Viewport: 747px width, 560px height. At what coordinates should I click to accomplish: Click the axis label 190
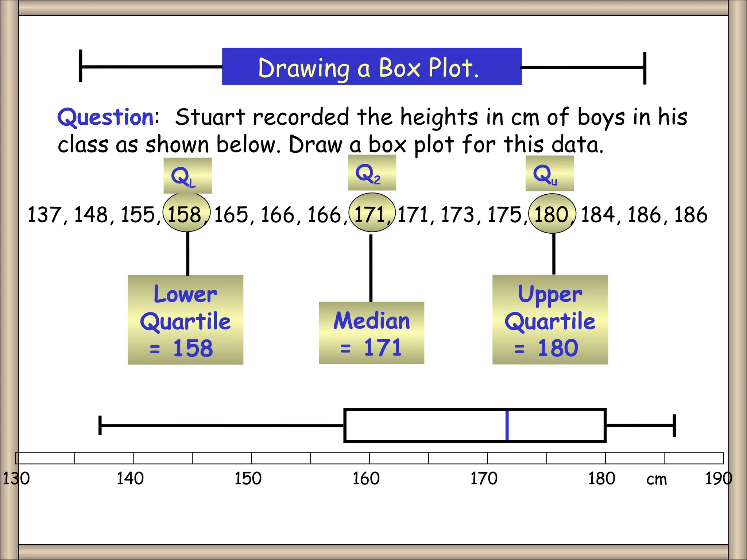719,478
